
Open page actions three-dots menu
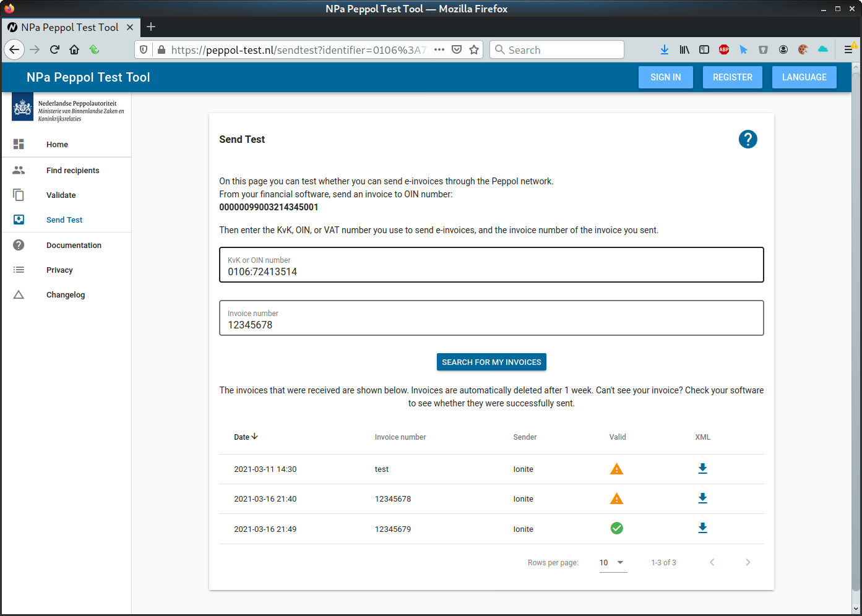[x=439, y=49]
